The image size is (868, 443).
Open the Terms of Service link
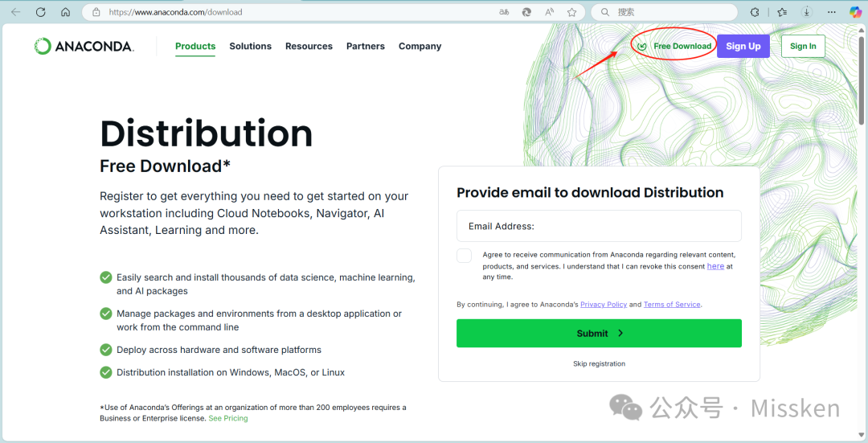(672, 305)
